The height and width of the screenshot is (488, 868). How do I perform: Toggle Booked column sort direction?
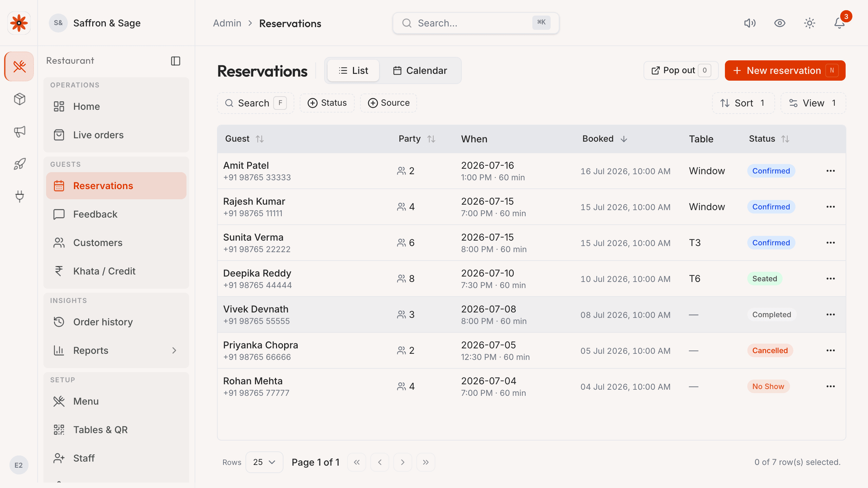click(x=605, y=139)
